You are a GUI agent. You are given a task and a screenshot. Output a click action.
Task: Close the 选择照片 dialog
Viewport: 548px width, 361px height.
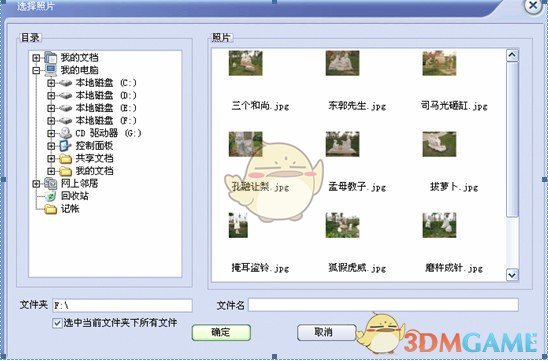coord(534,6)
